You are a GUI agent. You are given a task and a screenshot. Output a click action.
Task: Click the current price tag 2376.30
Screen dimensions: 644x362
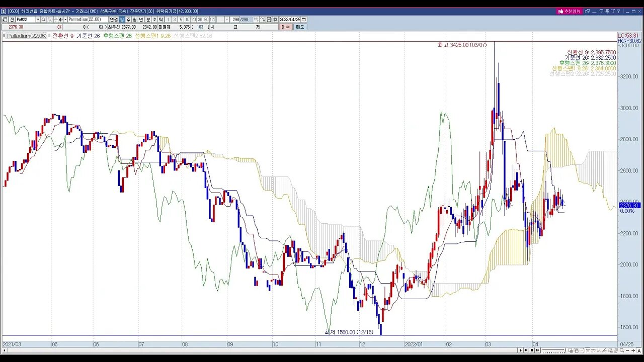[x=629, y=205]
